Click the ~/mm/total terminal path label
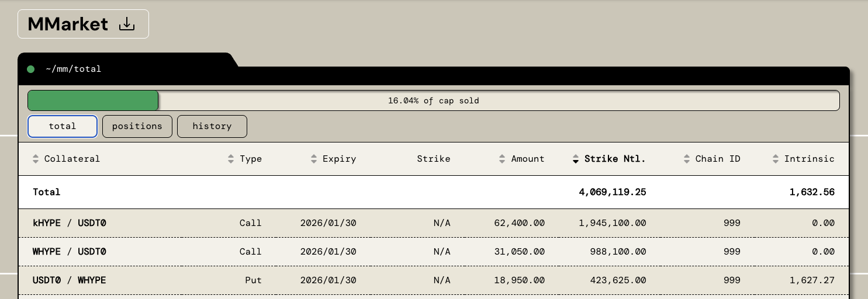868x299 pixels. [x=74, y=69]
